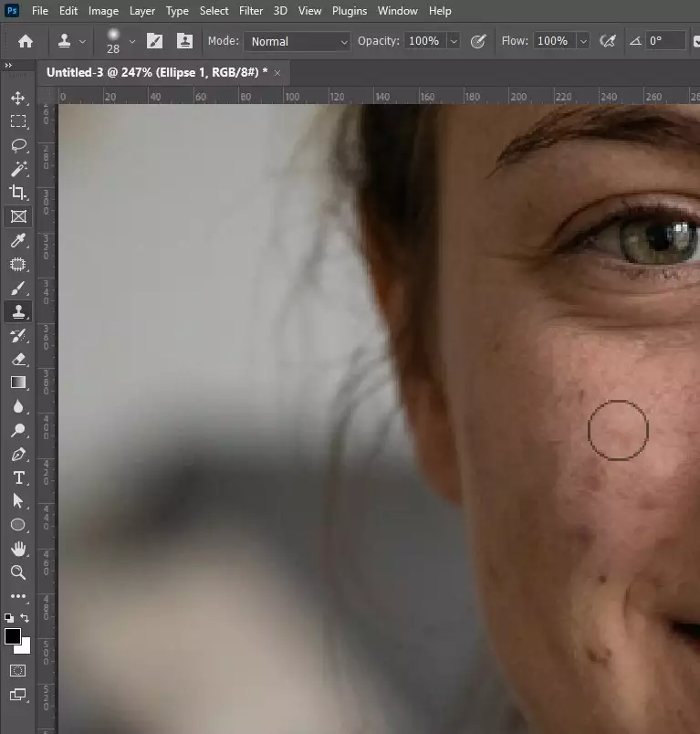The height and width of the screenshot is (734, 700).
Task: Toggle Quick Mask mode
Action: coord(18,670)
